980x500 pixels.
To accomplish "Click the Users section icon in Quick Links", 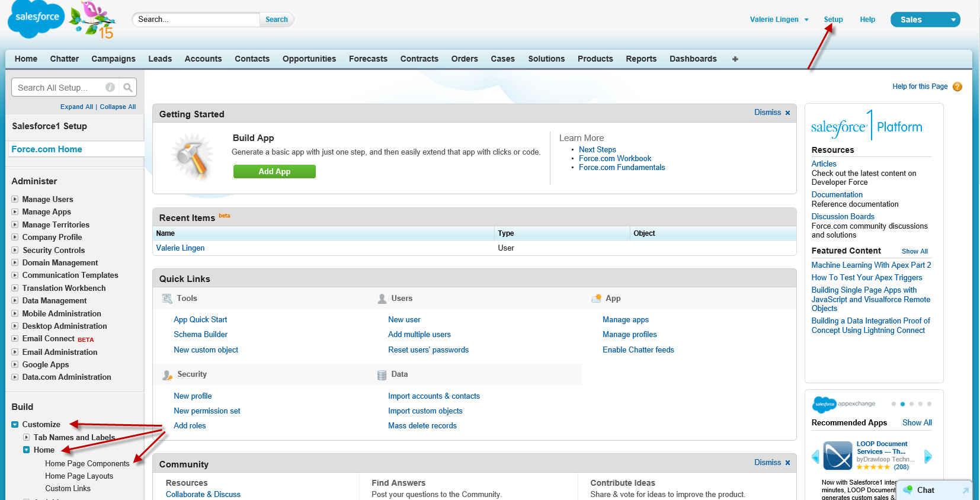I will (382, 299).
